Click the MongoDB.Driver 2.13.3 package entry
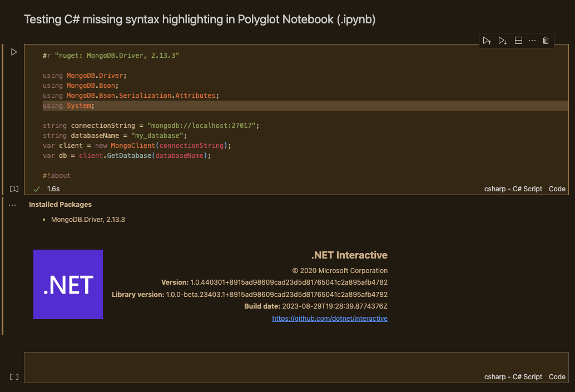The width and height of the screenshot is (575, 392). [88, 219]
